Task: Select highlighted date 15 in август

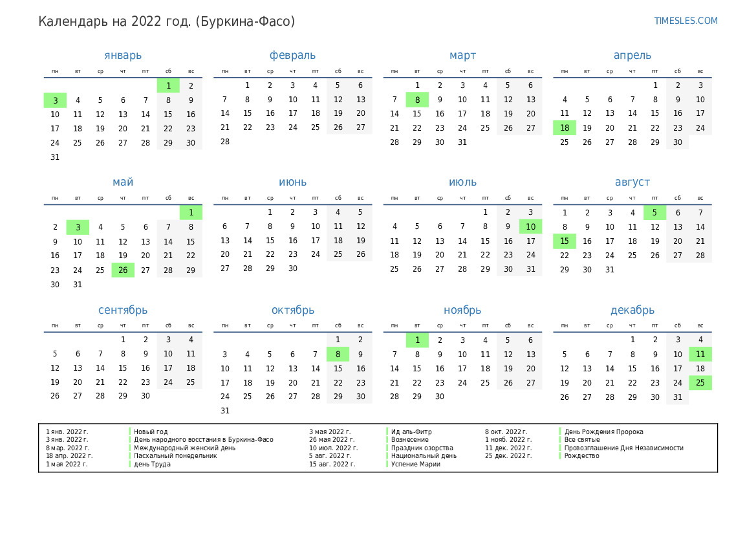Action: click(565, 241)
